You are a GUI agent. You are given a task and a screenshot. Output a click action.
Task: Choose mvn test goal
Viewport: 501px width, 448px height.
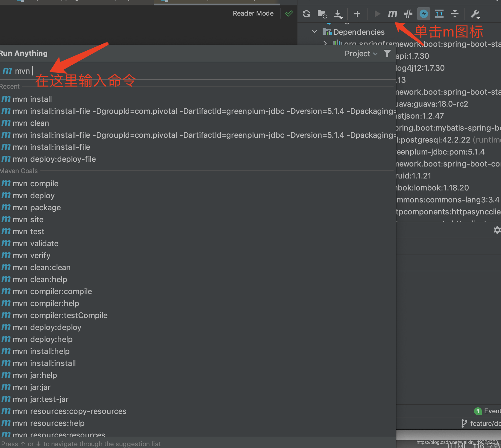coord(198,231)
